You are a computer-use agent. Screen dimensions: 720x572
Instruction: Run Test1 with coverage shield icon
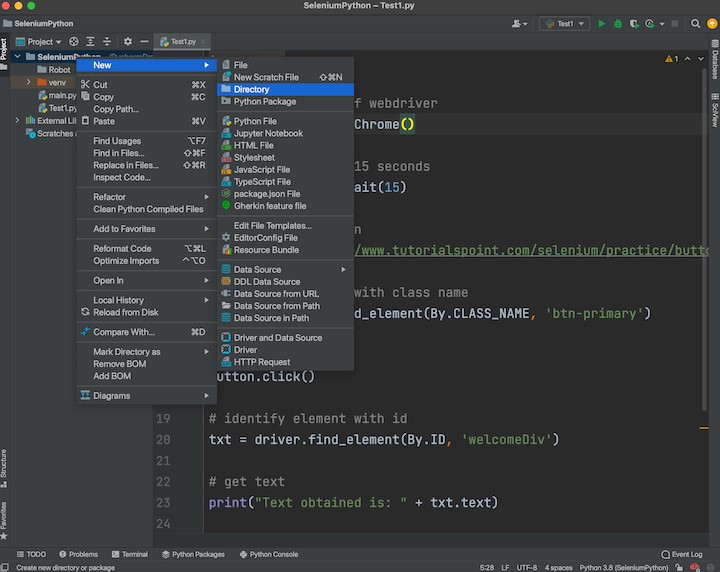pos(634,23)
